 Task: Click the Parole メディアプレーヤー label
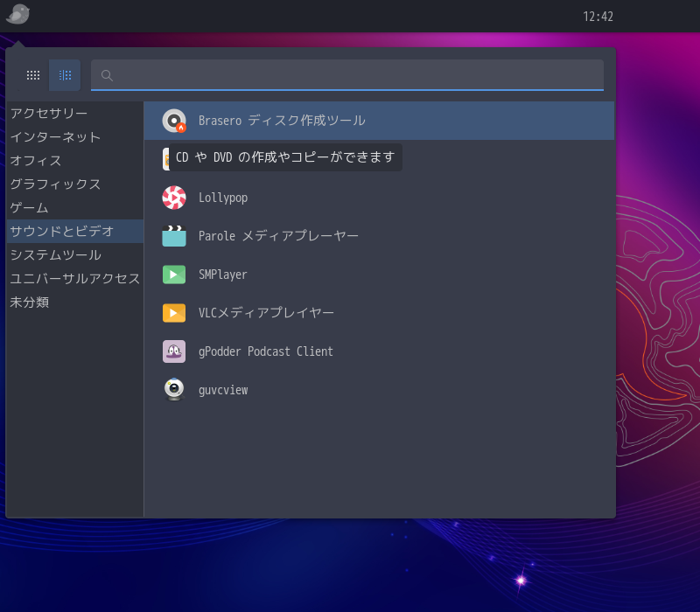pyautogui.click(x=278, y=236)
